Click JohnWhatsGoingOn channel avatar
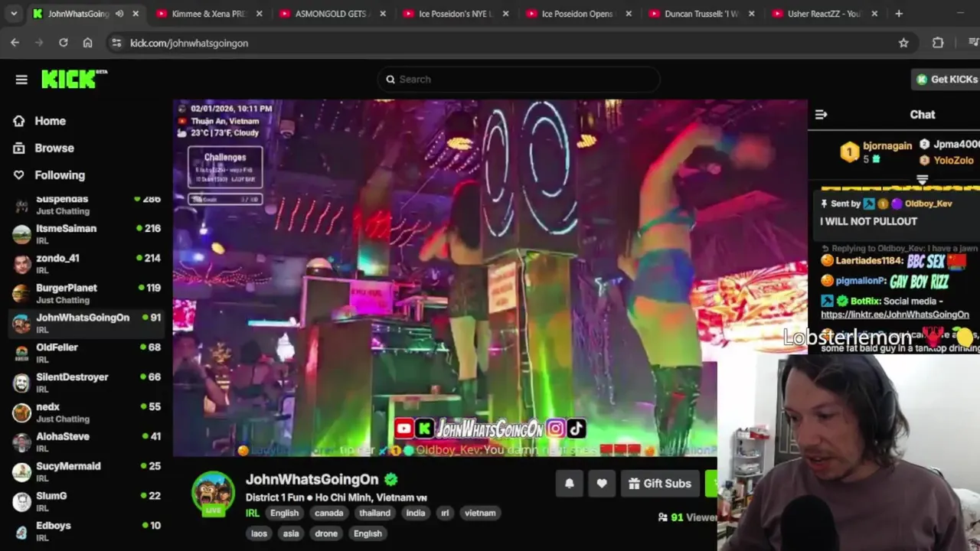 tap(213, 492)
